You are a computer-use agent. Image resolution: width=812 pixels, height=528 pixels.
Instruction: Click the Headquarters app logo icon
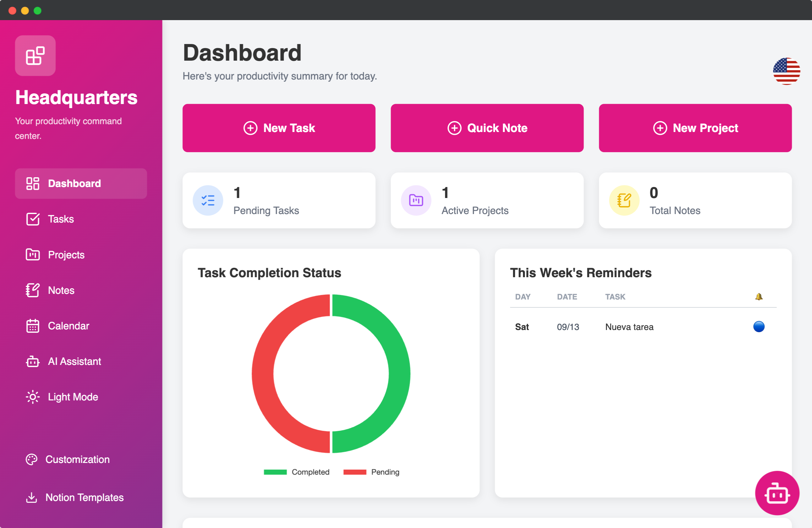[x=35, y=56]
